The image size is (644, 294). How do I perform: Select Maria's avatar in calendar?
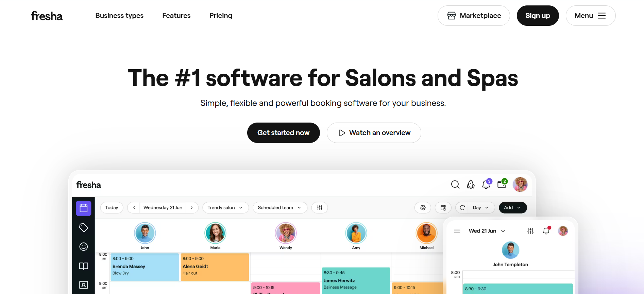point(215,233)
